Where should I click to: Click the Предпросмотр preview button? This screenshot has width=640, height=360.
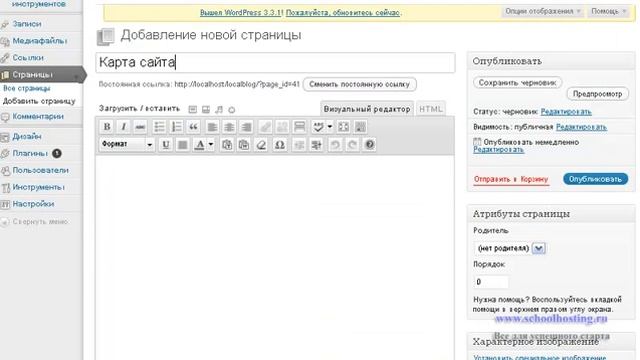point(598,94)
